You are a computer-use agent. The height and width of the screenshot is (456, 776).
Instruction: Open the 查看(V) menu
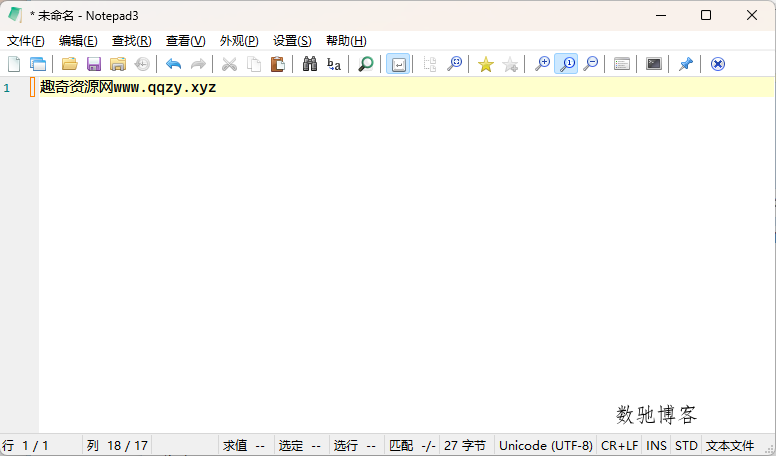186,41
